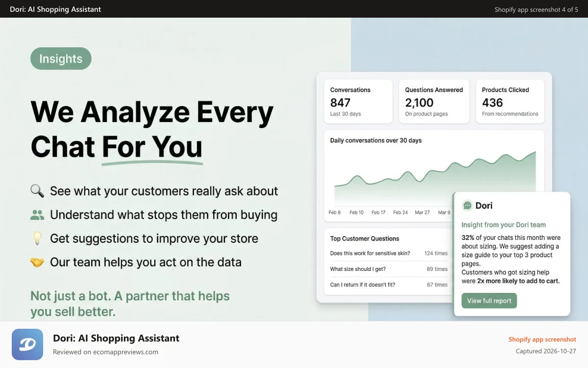Open the Products Clicked 436 card

[x=510, y=102]
